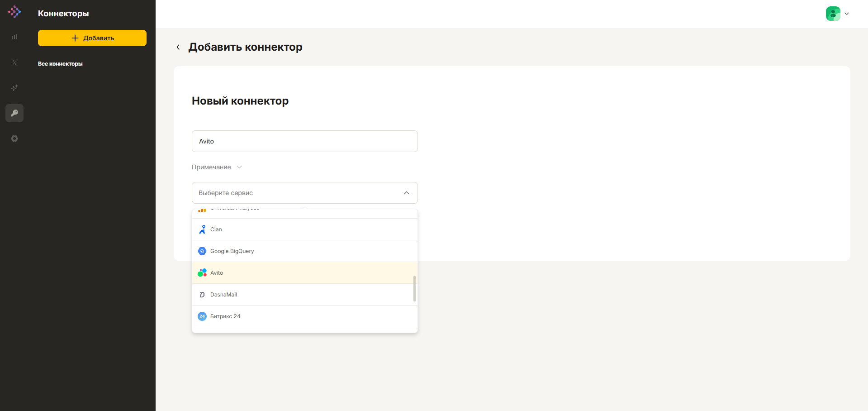The height and width of the screenshot is (411, 868).
Task: Expand the Примечание section
Action: coord(217,167)
